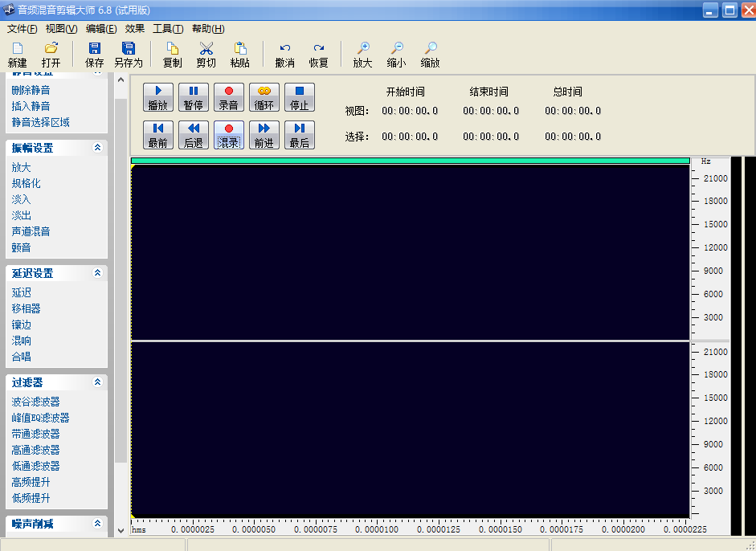Click the green overview bar above the spectrogram
The width and height of the screenshot is (756, 551).
click(410, 161)
